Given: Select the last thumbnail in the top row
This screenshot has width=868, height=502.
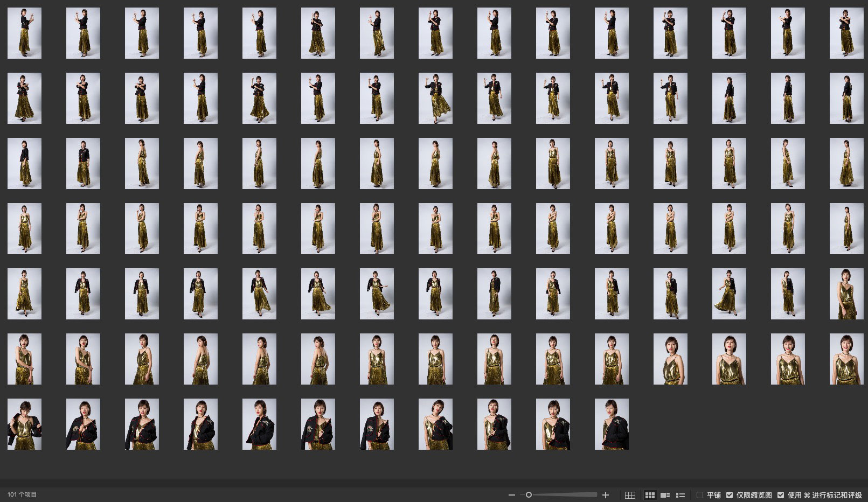Looking at the screenshot, I should point(846,33).
